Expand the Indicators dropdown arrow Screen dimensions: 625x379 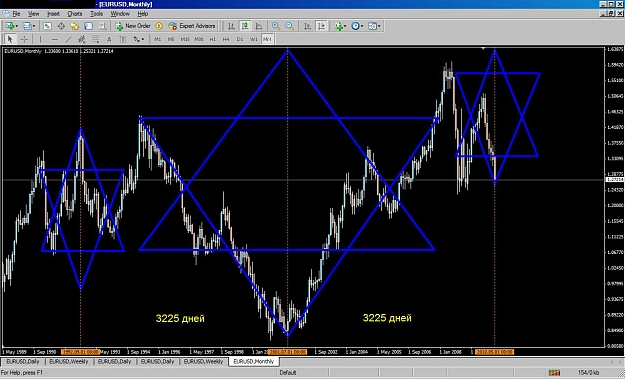(x=345, y=26)
